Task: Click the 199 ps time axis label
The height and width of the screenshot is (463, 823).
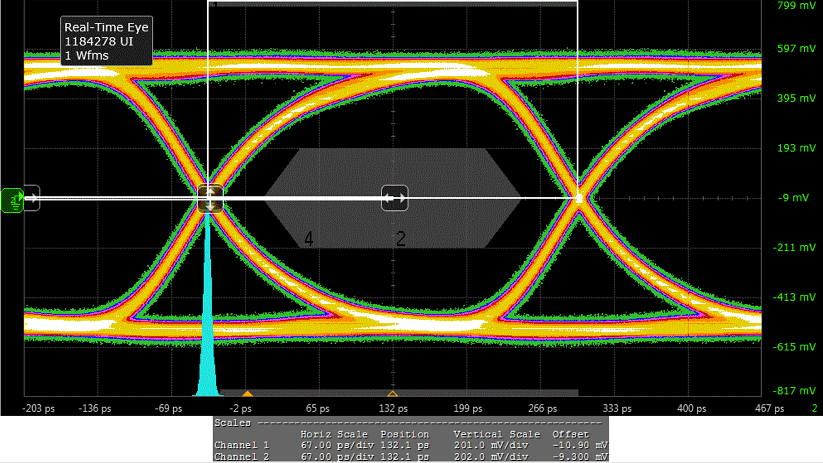Action: coord(468,408)
